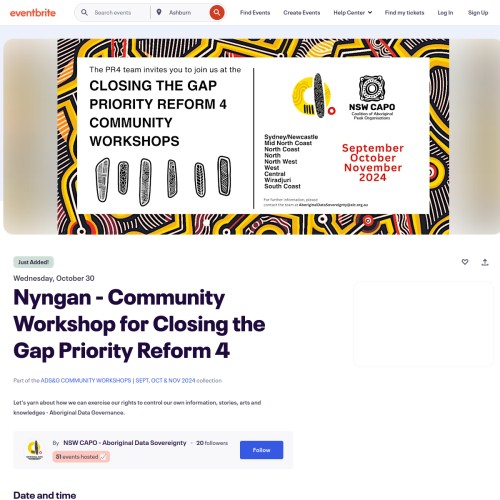This screenshot has height=500, width=500.
Task: Expand the Help Center dropdown chevron
Action: coord(370,12)
